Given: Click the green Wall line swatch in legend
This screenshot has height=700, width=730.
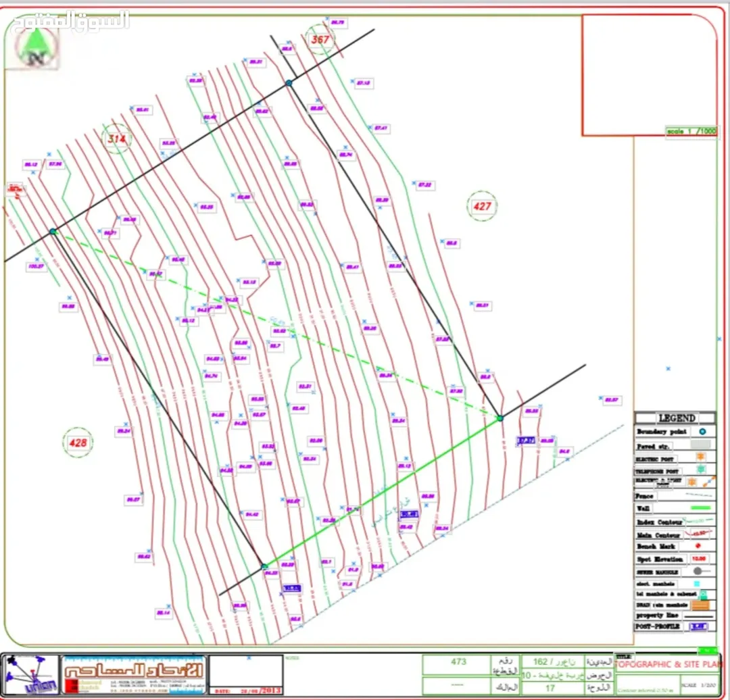Looking at the screenshot, I should [x=701, y=508].
